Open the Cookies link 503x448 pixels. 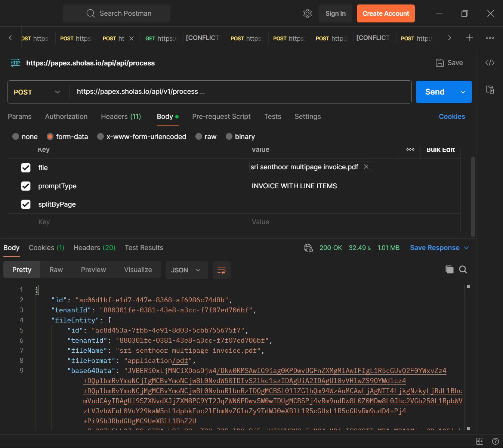(x=452, y=117)
